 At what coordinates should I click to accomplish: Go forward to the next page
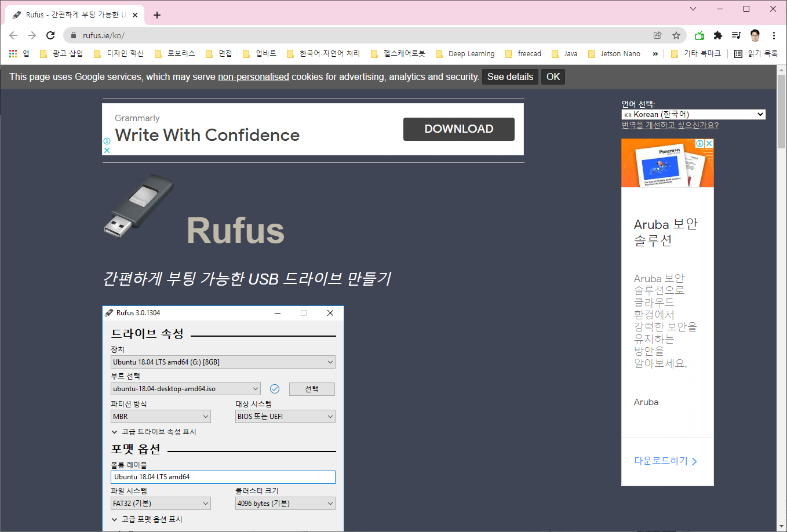click(x=32, y=35)
